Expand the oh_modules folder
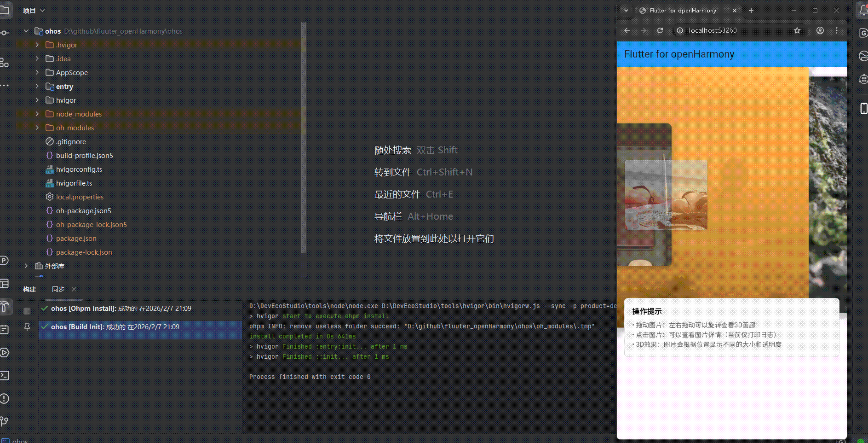Viewport: 868px width, 443px height. [x=37, y=128]
